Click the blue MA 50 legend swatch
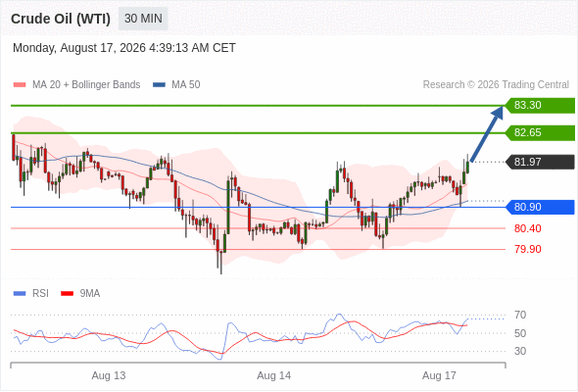The image size is (578, 392). pyautogui.click(x=160, y=85)
